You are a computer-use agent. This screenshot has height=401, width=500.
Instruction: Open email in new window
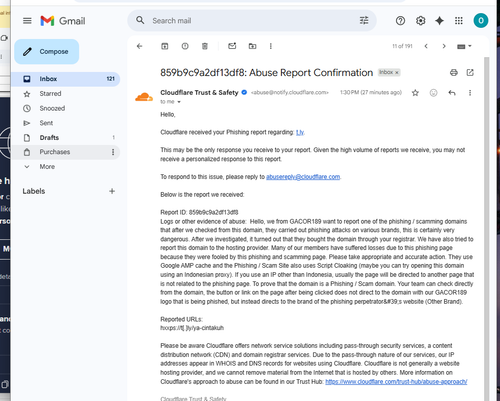470,73
